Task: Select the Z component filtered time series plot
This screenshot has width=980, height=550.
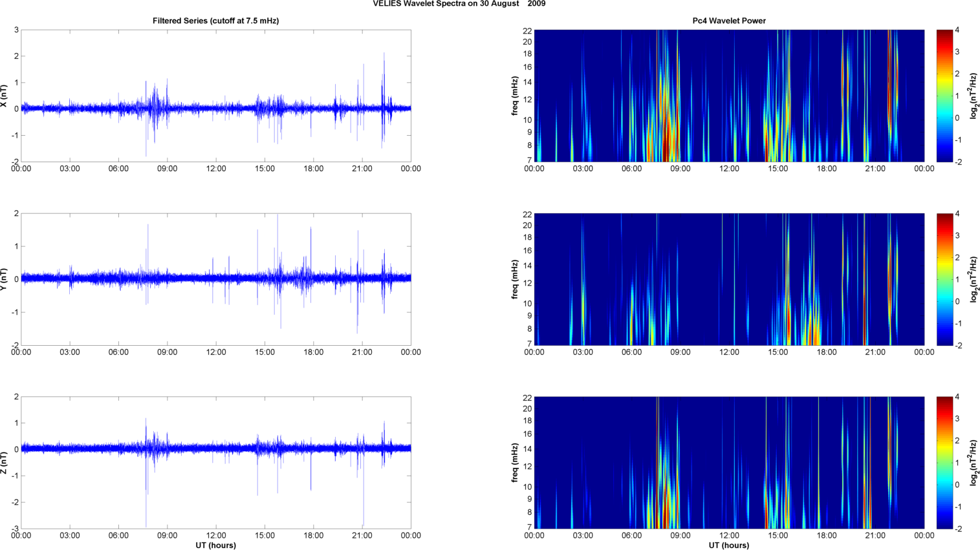Action: tap(215, 463)
